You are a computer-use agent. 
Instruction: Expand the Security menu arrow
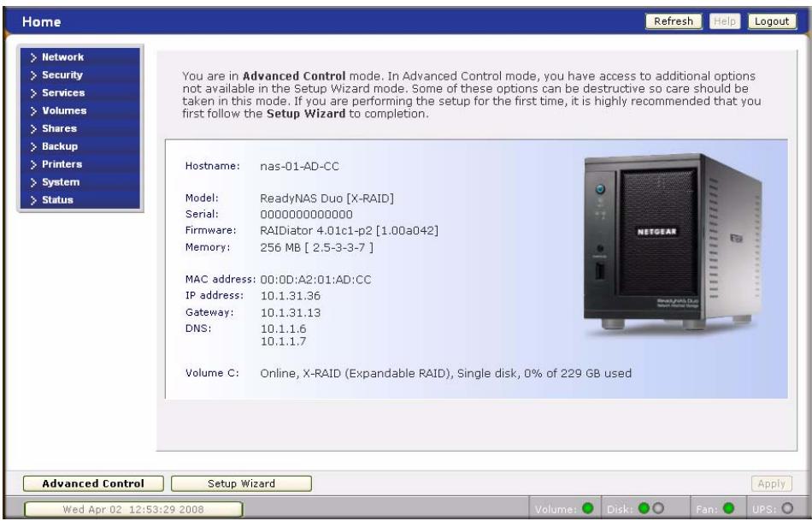click(33, 75)
